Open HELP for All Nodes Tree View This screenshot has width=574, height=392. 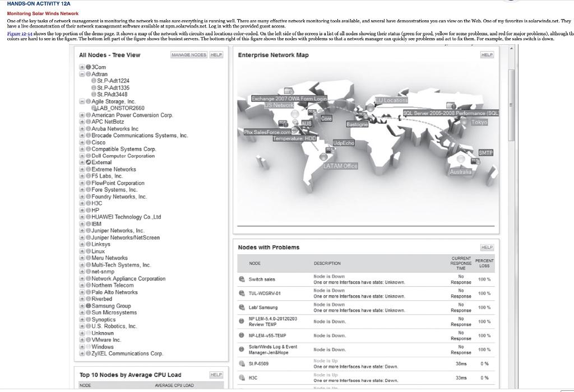[x=216, y=55]
